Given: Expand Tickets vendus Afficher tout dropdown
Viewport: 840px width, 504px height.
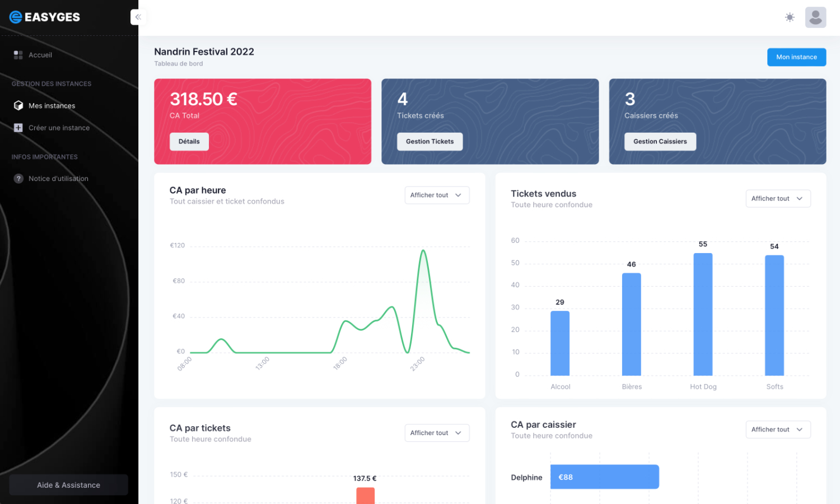Looking at the screenshot, I should 778,198.
